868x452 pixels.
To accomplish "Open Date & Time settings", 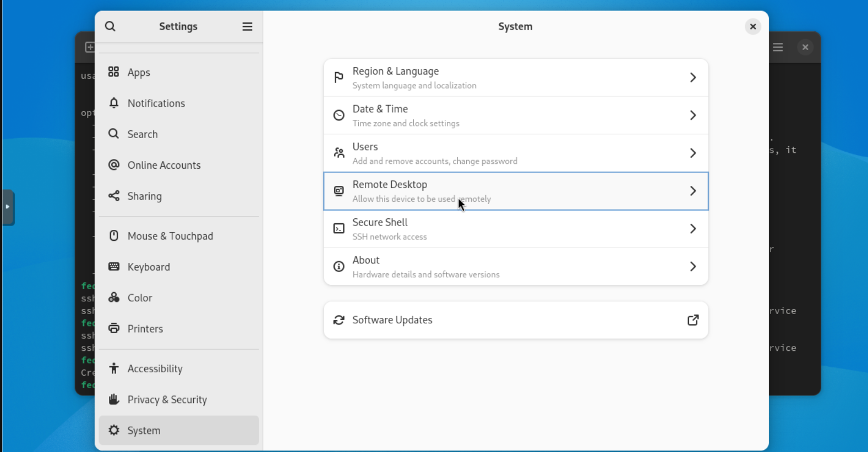I will tap(516, 115).
